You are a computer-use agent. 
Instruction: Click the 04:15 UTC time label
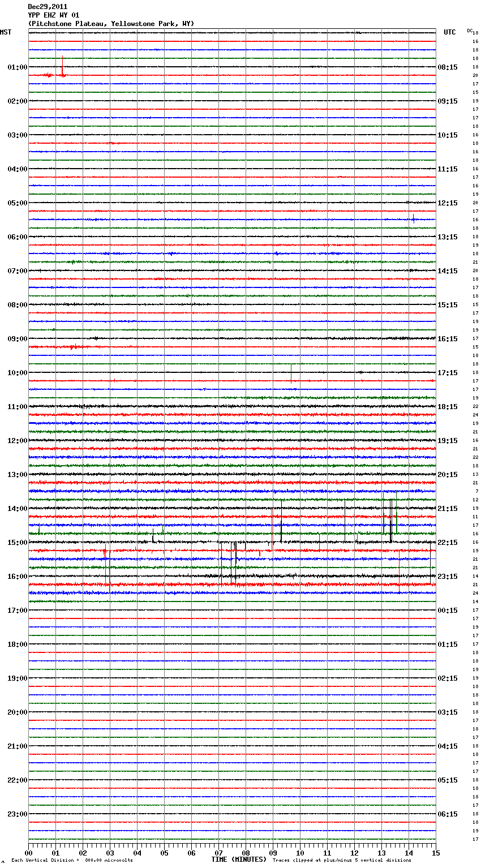[448, 746]
